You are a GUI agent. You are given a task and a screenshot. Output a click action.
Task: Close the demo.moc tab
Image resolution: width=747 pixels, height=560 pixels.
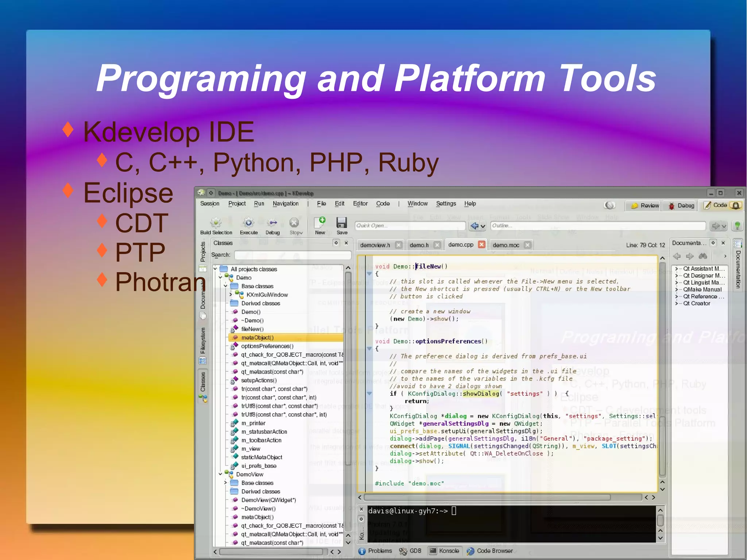tap(527, 245)
